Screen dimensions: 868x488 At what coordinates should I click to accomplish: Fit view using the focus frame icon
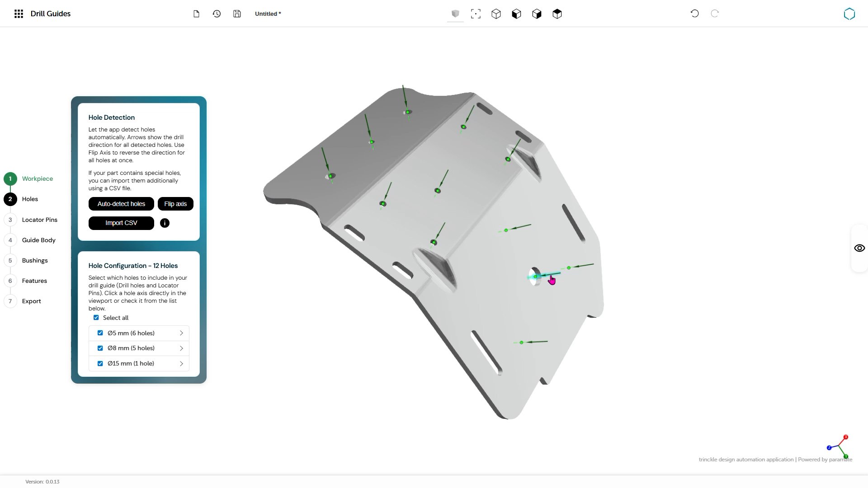tap(476, 14)
